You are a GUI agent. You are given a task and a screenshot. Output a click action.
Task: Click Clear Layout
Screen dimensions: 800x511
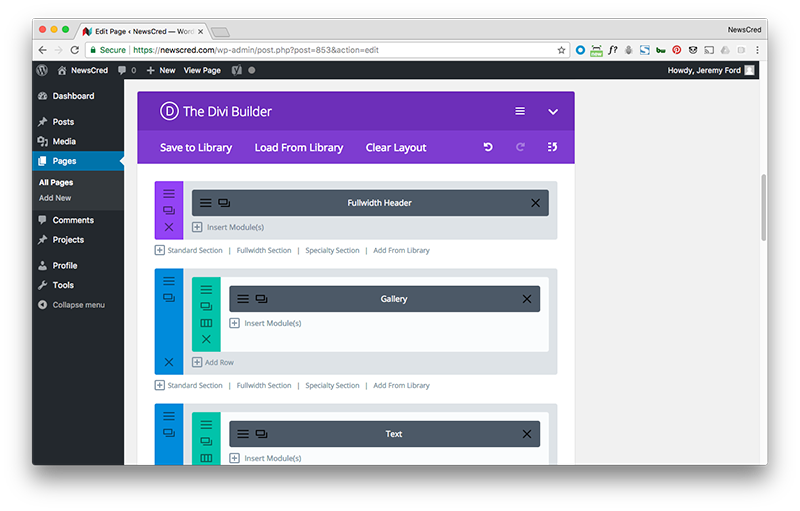coord(396,147)
